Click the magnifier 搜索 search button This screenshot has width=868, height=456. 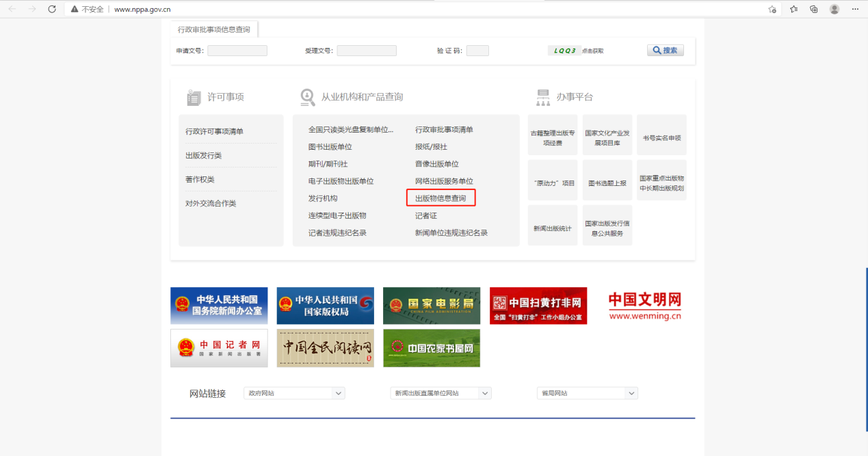664,50
